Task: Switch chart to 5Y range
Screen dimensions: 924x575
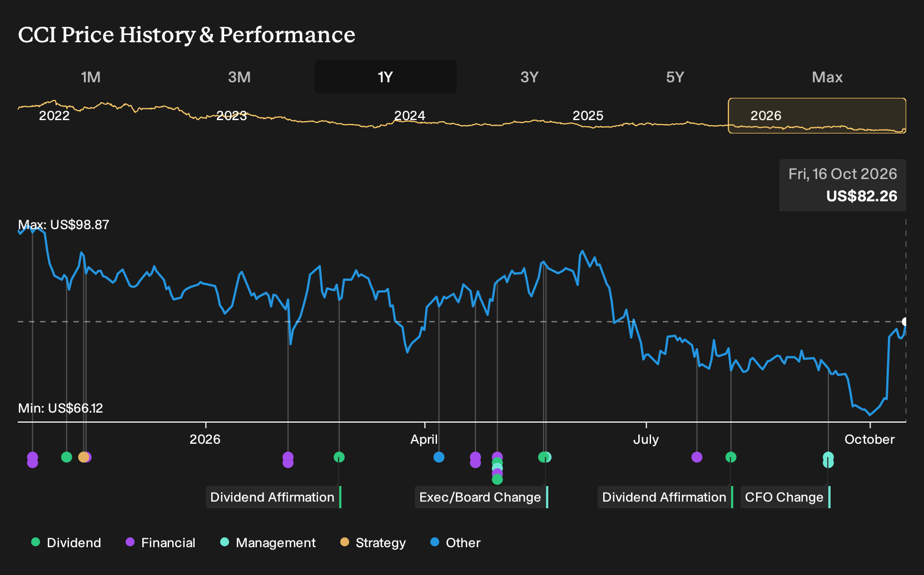Action: click(675, 77)
